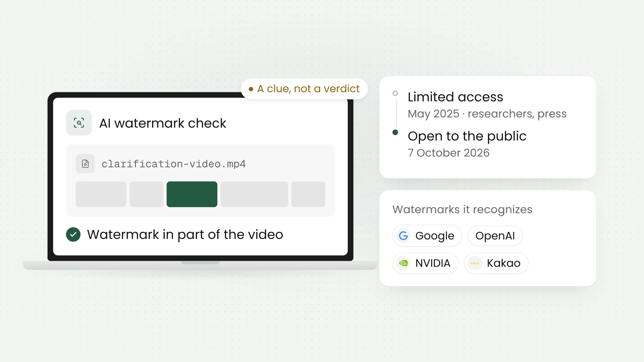Click the 'Watermarks it recognizes' label

[x=462, y=209]
